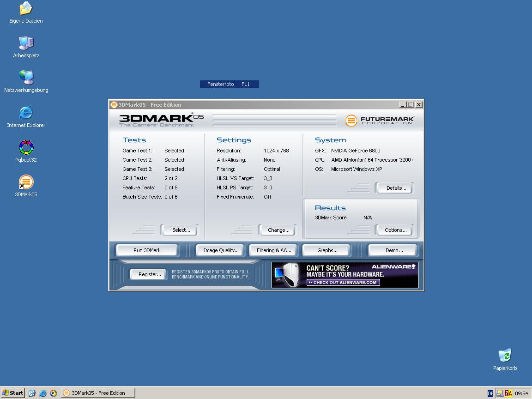Click the system tray clock 09:54
Screen dimensions: 532x399
click(x=521, y=393)
